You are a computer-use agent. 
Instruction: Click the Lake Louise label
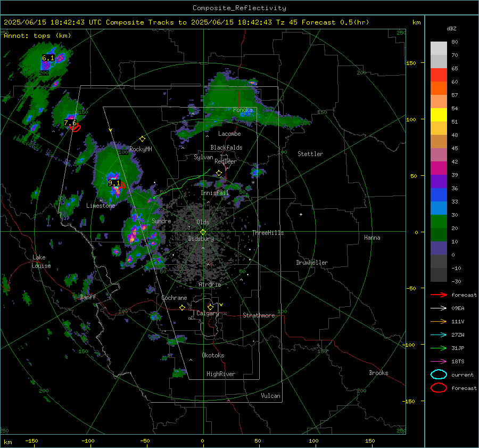pyautogui.click(x=41, y=262)
